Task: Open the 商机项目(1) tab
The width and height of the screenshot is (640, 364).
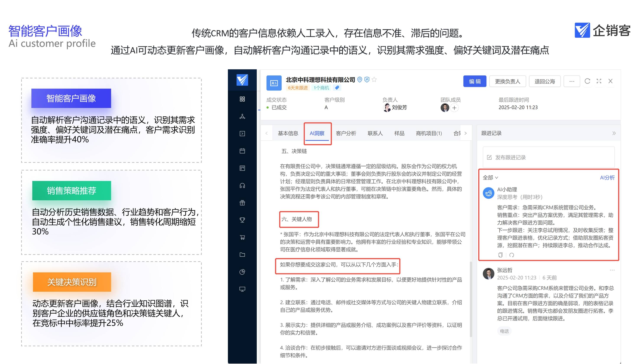Action: pyautogui.click(x=428, y=133)
